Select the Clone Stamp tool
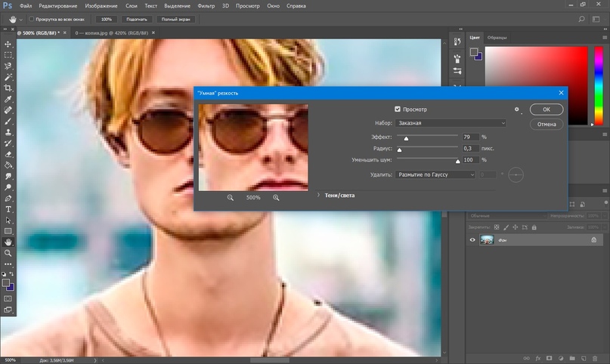Screen dimensions: 610x364 8,132
